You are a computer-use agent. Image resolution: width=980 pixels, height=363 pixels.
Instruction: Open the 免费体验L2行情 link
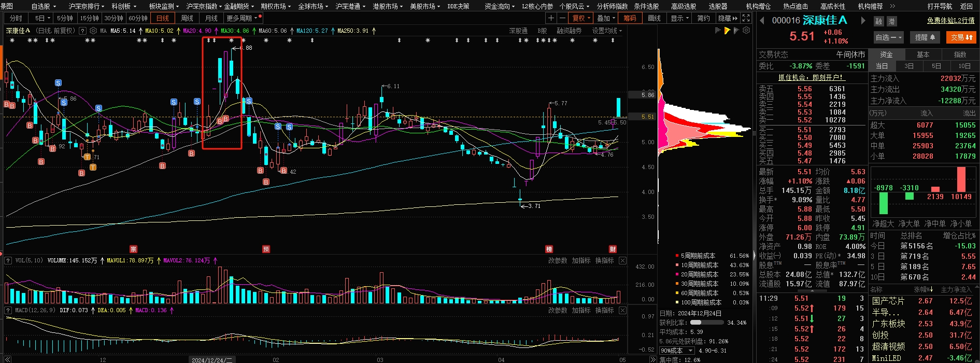click(x=951, y=21)
